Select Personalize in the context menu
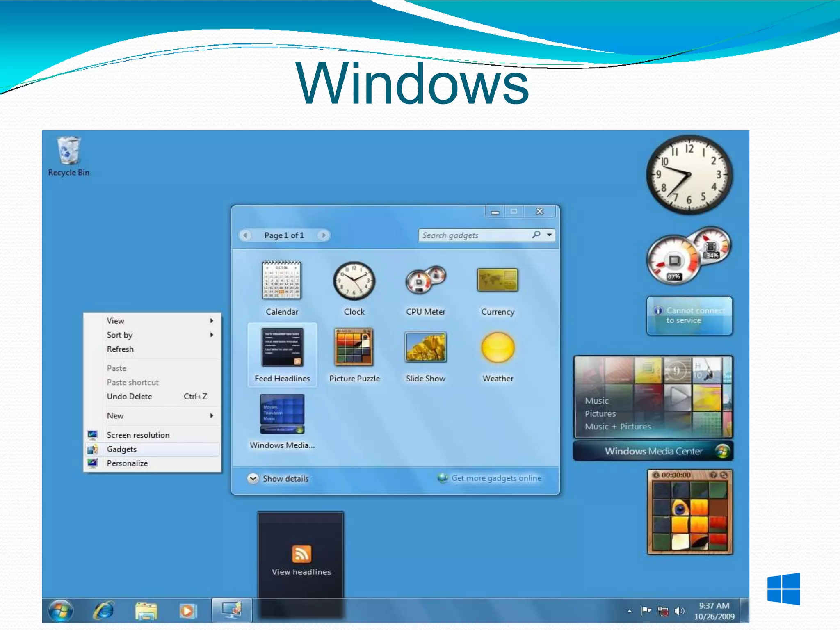 [x=152, y=463]
